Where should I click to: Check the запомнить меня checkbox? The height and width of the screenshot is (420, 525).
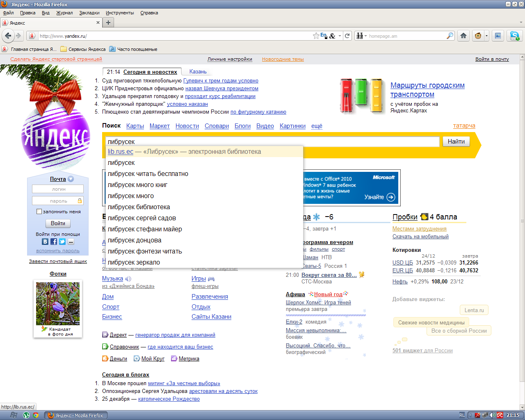[39, 212]
